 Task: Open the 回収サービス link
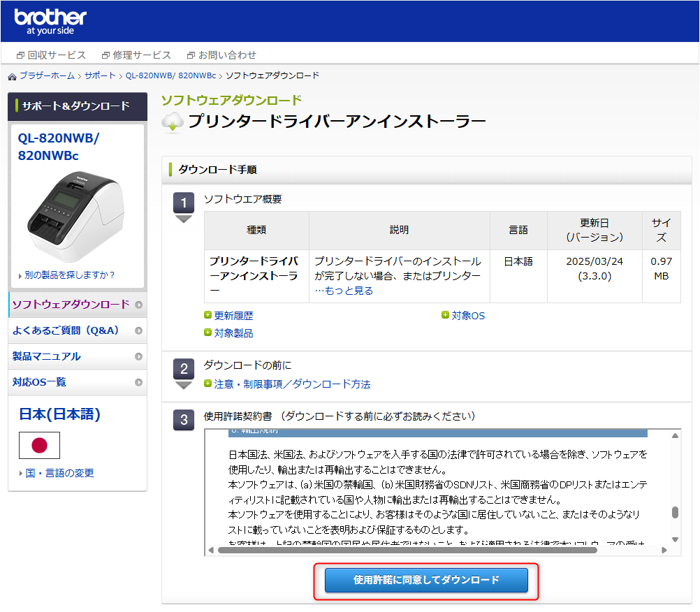[x=51, y=55]
